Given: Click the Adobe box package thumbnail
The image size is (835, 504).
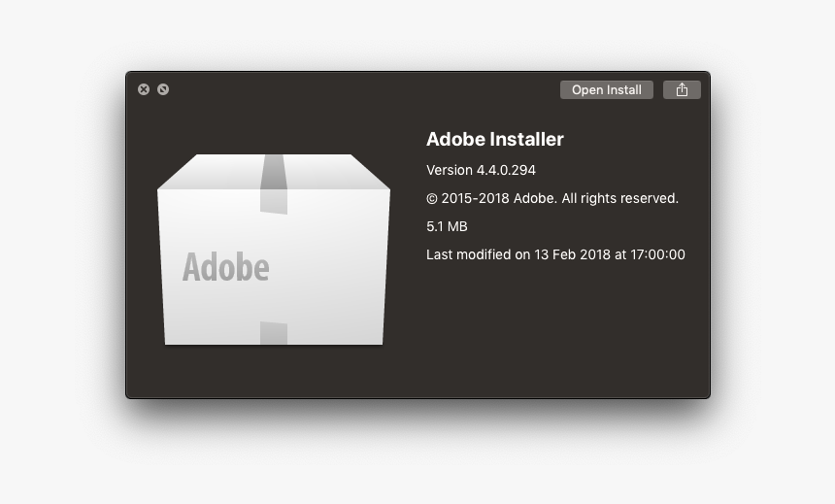Looking at the screenshot, I should coord(274,250).
